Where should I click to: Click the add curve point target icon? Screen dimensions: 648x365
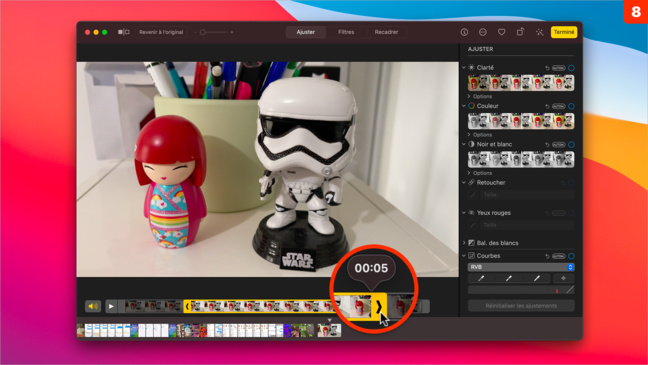coord(563,279)
